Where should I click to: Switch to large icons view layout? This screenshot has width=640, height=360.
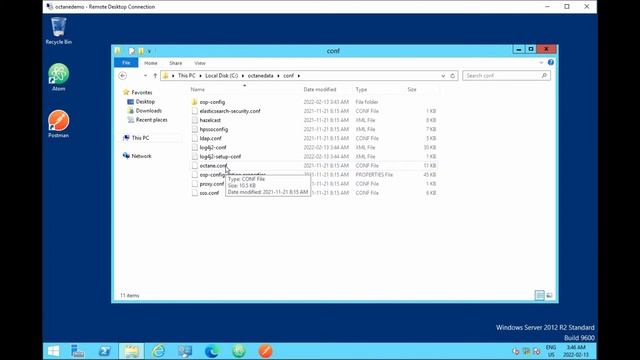549,295
